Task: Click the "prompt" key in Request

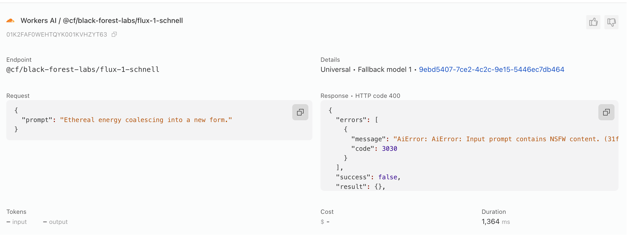Action: [x=37, y=120]
